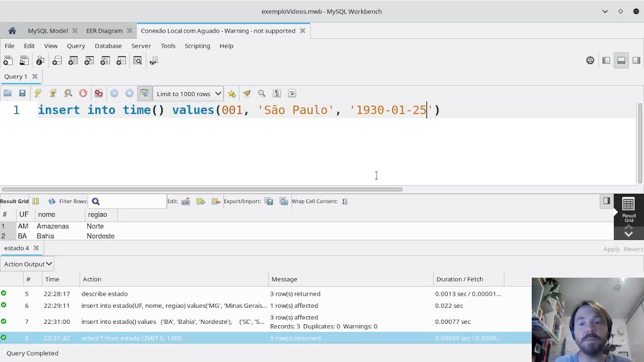
Task: Open the object inspector info icon
Action: pyautogui.click(x=40, y=60)
